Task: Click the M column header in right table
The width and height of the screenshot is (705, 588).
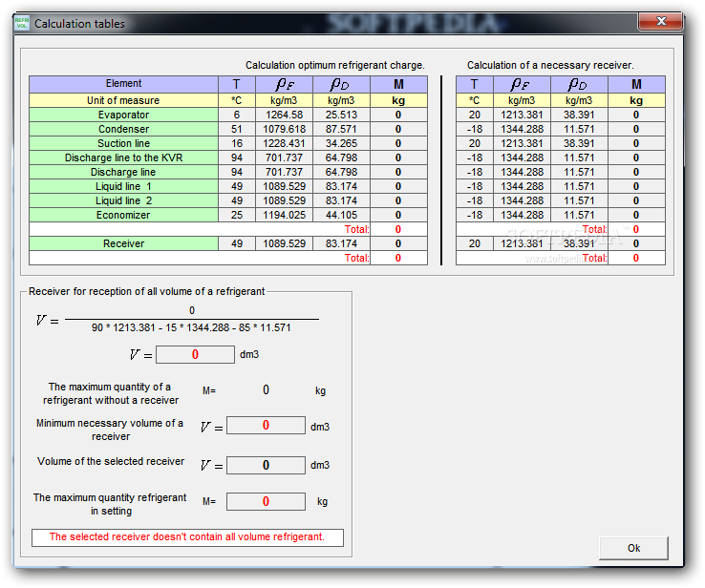Action: [x=636, y=84]
